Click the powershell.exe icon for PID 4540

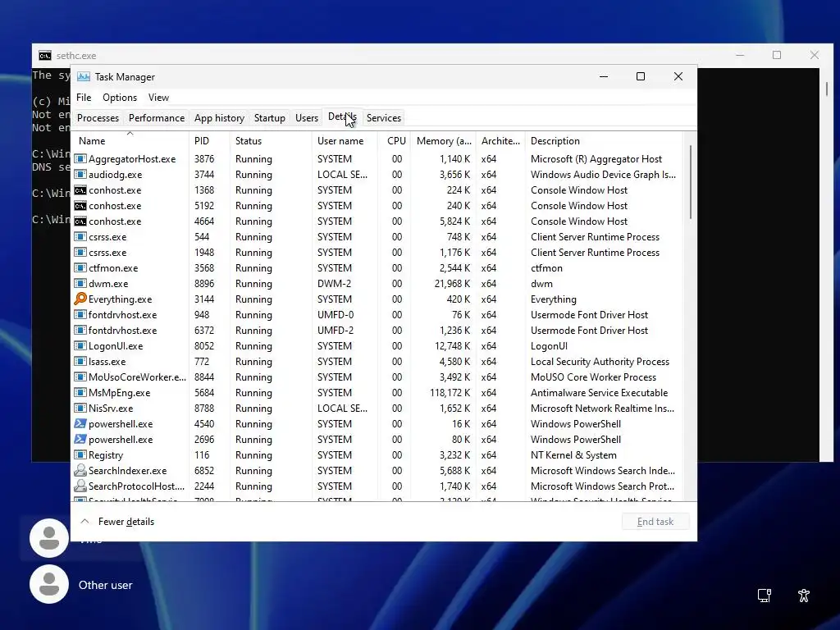80,424
